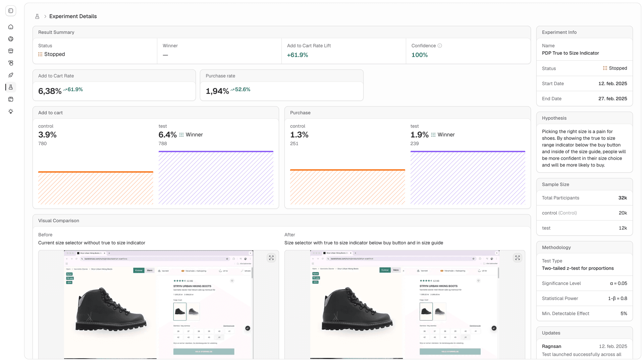Click the control (Control) sample row
The height and width of the screenshot is (362, 644).
[x=585, y=213]
